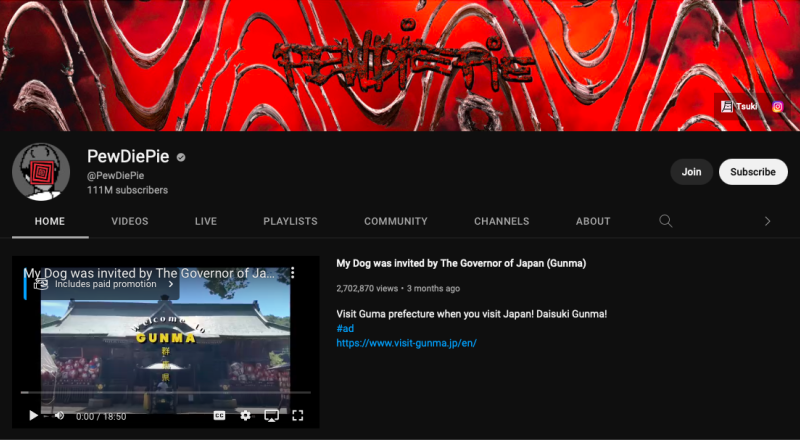Open the visit-gunma.jp website link

pyautogui.click(x=407, y=343)
